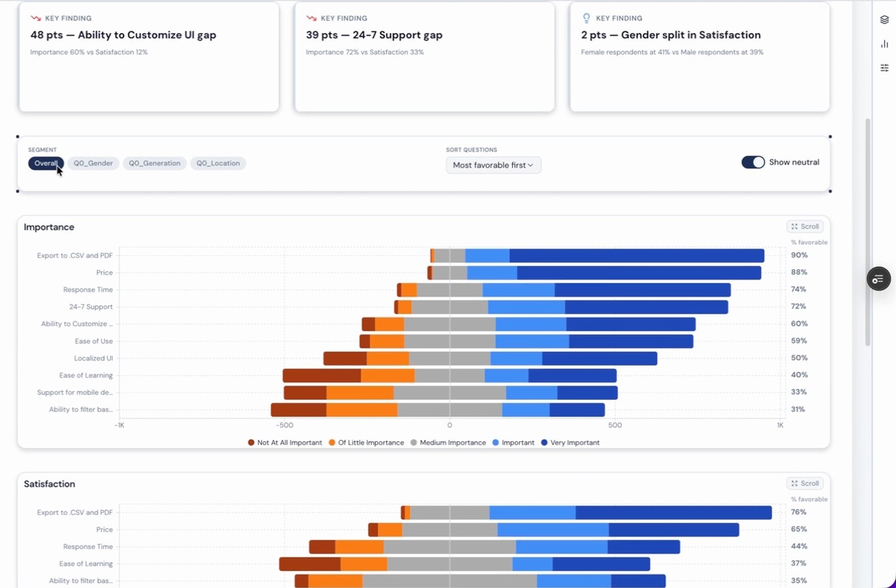Click the Satisfaction panel title
The height and width of the screenshot is (588, 896).
(x=49, y=484)
